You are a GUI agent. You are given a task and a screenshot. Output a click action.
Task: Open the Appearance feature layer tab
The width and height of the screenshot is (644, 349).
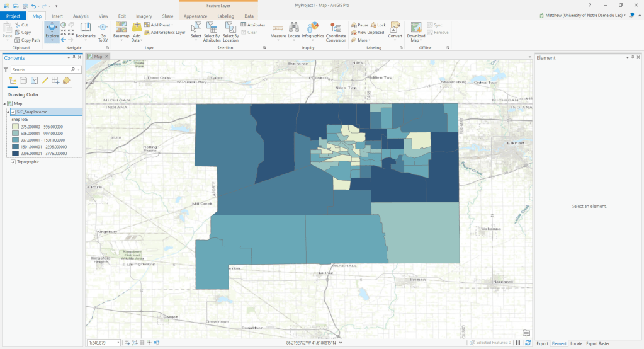[x=195, y=16]
